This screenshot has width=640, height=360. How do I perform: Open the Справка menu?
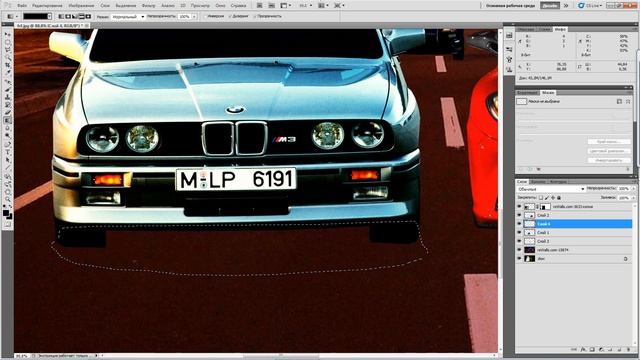point(238,6)
